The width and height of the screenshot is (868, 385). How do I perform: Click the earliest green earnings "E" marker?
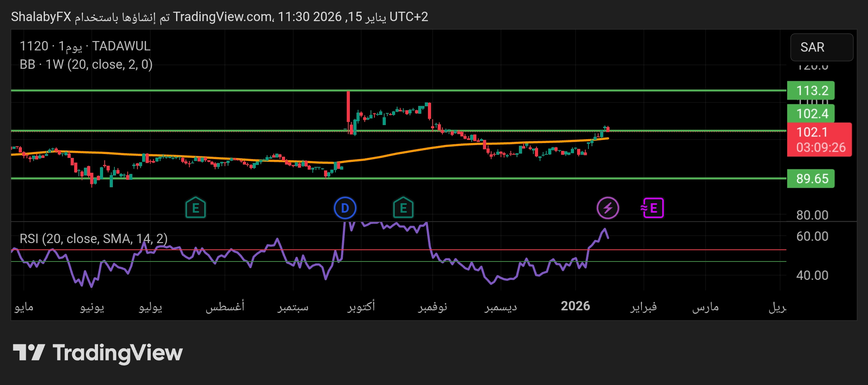(x=195, y=208)
